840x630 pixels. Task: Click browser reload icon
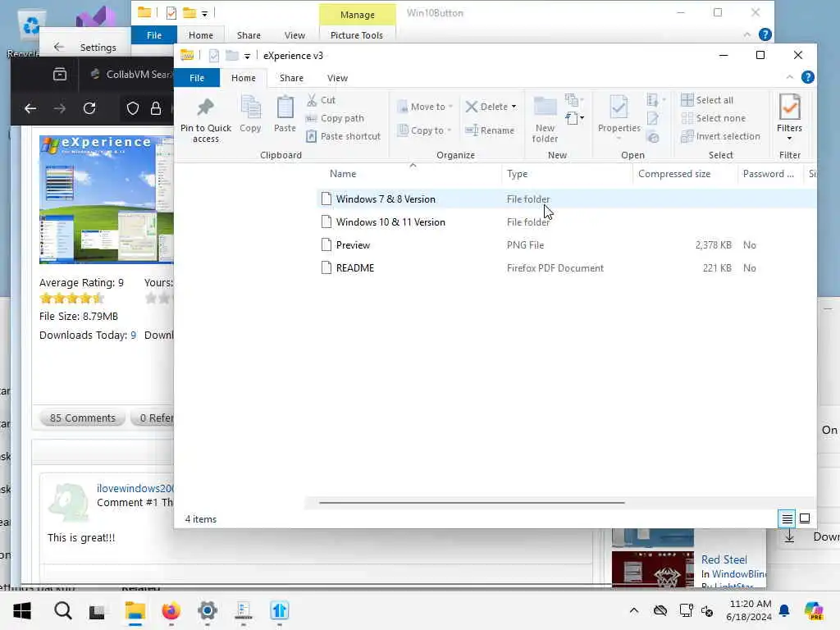click(89, 108)
